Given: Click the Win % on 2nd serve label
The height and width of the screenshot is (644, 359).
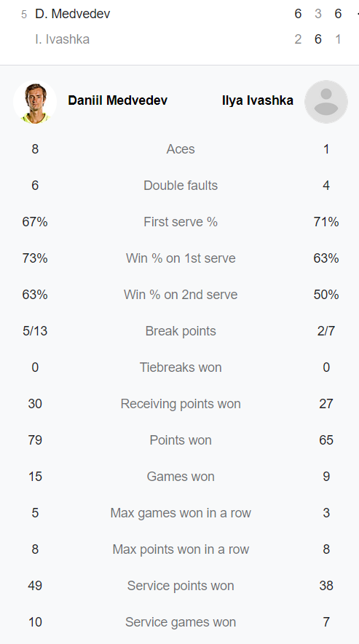Looking at the screenshot, I should (181, 295).
